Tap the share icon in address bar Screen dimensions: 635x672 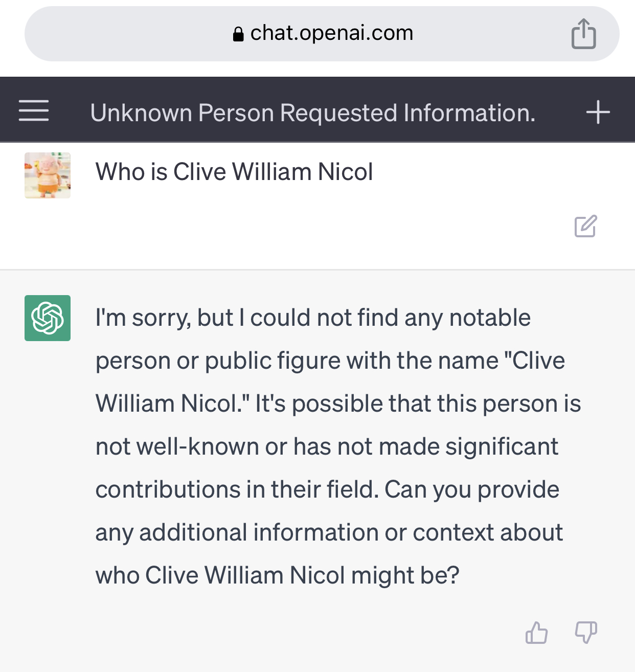(583, 34)
